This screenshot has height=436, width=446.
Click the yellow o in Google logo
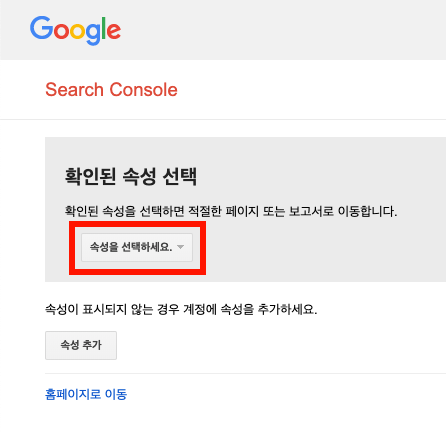[77, 31]
